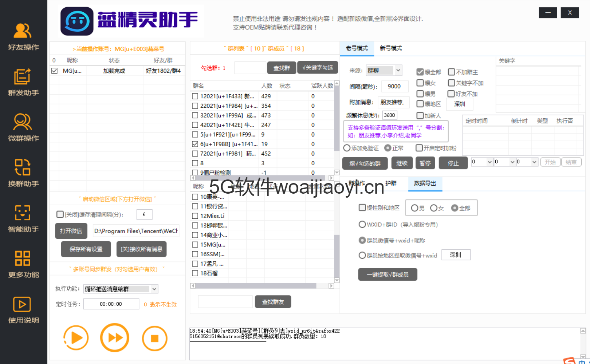
Task: Enable the 关键字不加 checkbox
Action: (452, 83)
